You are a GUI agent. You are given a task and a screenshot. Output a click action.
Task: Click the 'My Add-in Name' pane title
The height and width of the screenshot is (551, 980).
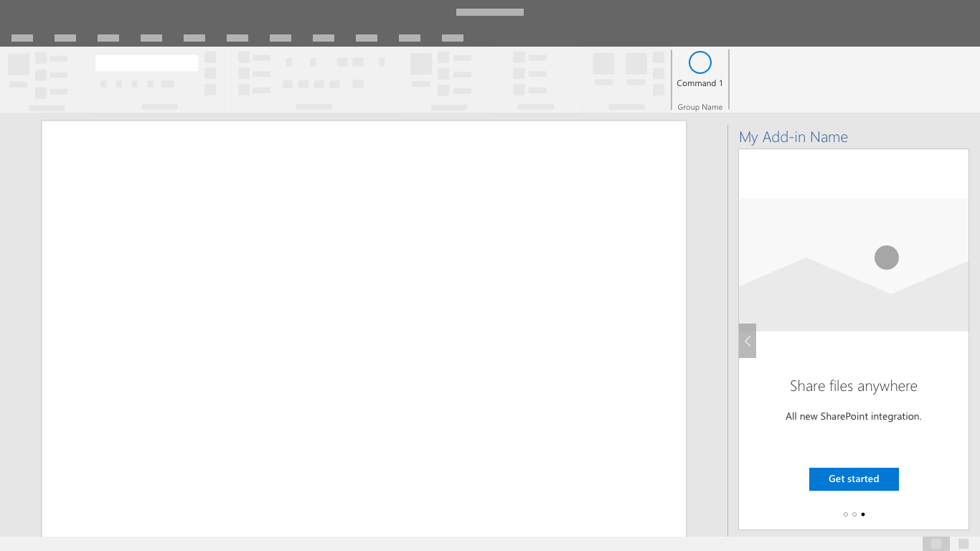793,137
